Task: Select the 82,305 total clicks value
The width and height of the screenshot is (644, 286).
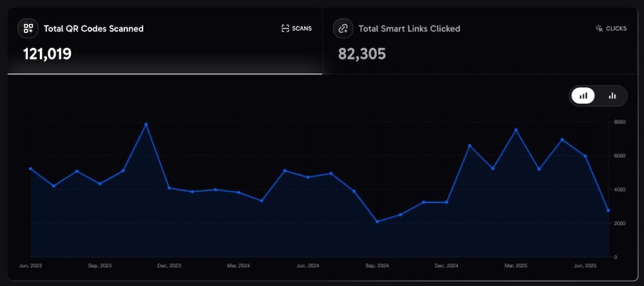Action: [x=363, y=54]
